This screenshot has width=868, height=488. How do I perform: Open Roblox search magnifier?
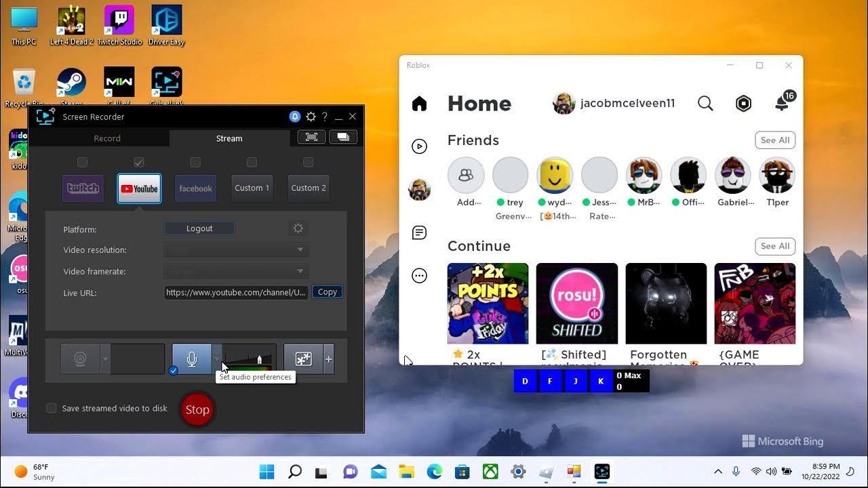pos(705,103)
